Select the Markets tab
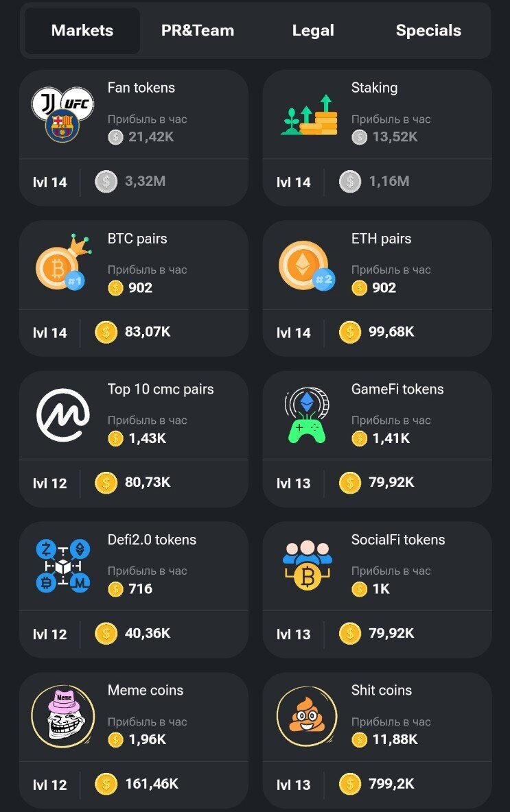Viewport: 510px width, 812px height. pyautogui.click(x=82, y=31)
